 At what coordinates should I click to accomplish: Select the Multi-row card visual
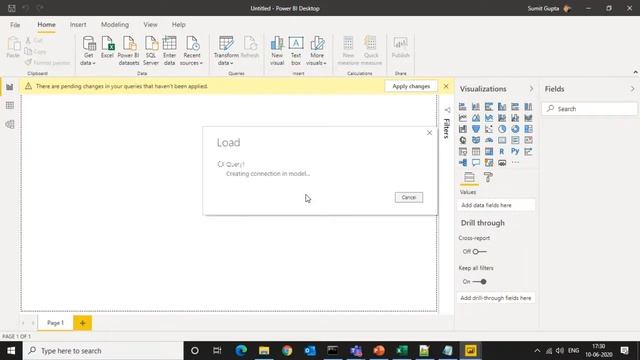(515, 140)
